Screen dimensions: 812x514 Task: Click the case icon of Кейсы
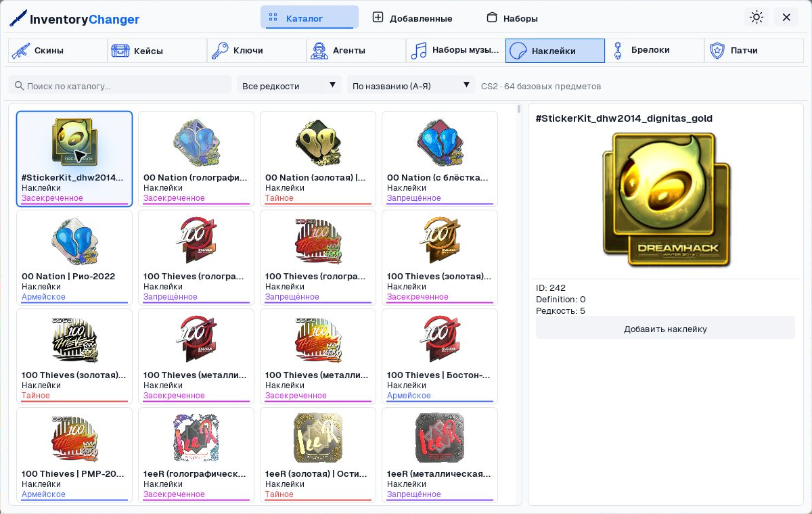(120, 51)
